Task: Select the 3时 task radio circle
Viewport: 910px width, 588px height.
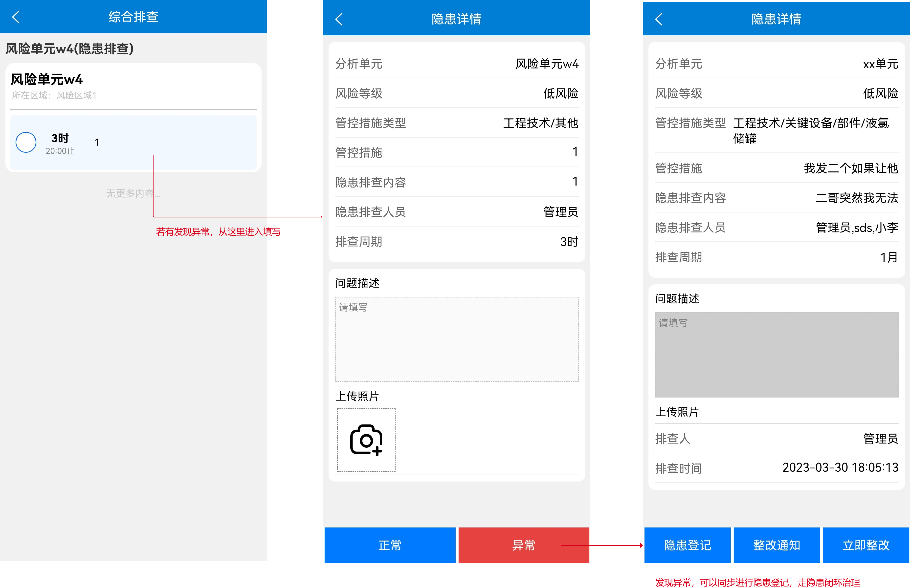Action: (x=26, y=142)
